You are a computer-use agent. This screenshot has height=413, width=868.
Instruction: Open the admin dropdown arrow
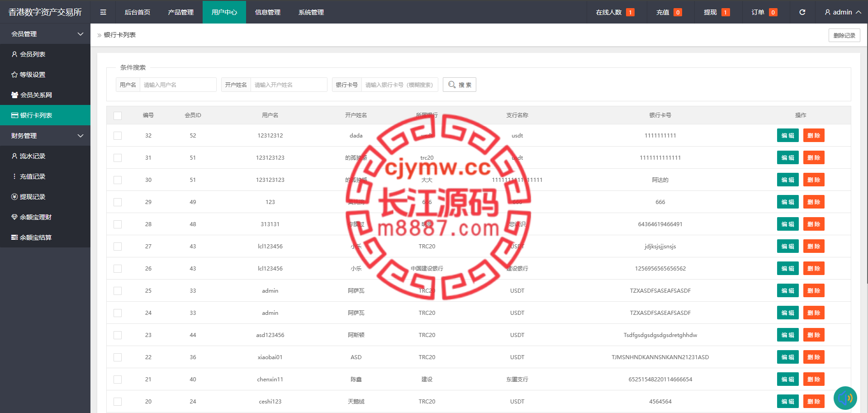point(858,12)
